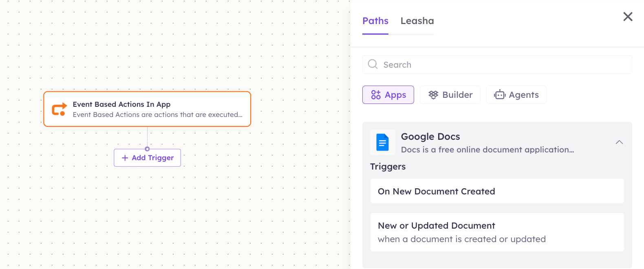The image size is (644, 269).
Task: Select the Agents filter button
Action: [x=516, y=95]
